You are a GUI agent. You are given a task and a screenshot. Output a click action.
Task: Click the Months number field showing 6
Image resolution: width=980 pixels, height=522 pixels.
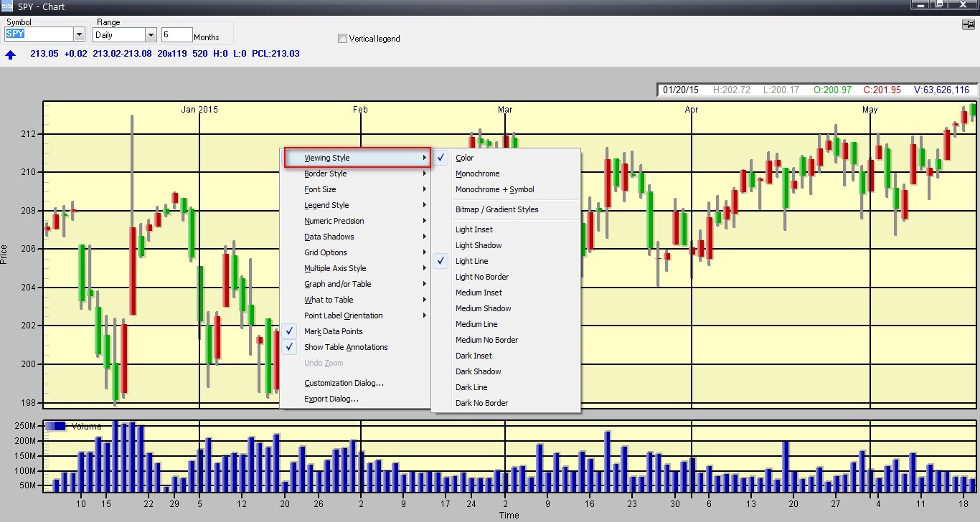click(176, 34)
